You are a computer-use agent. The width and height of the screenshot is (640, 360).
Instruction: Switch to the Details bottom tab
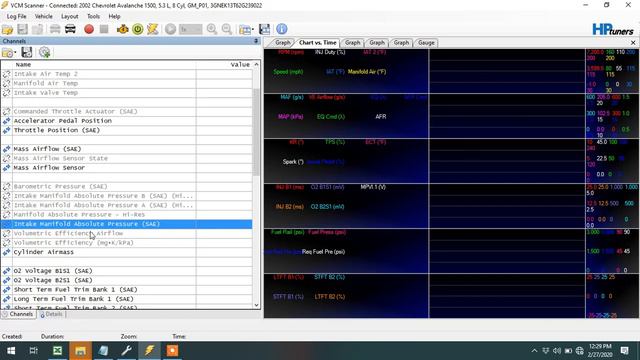point(51,314)
